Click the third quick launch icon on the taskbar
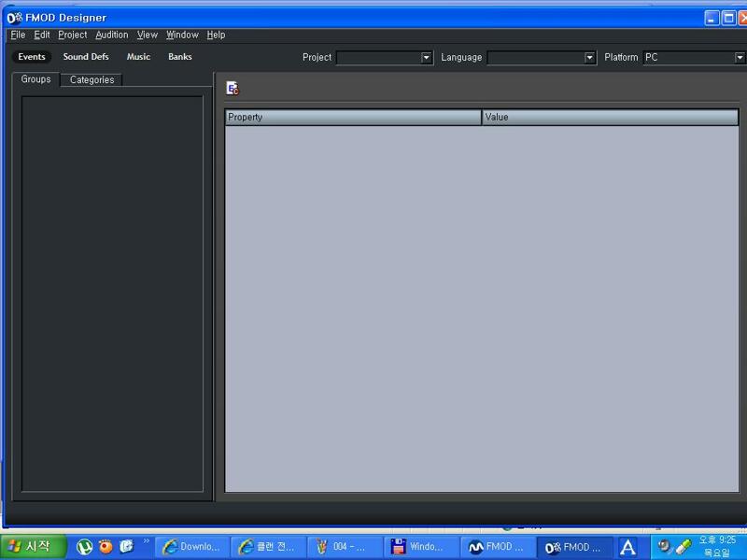 tap(127, 546)
